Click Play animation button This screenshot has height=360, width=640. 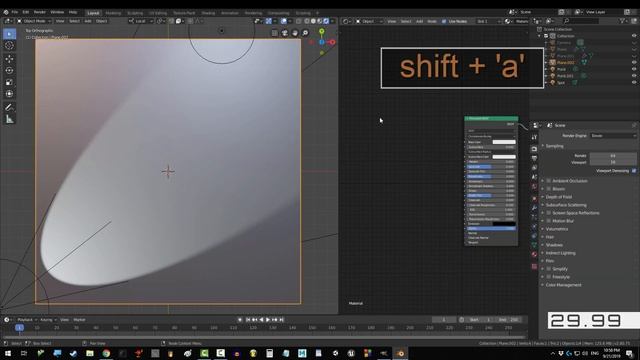[x=268, y=320]
